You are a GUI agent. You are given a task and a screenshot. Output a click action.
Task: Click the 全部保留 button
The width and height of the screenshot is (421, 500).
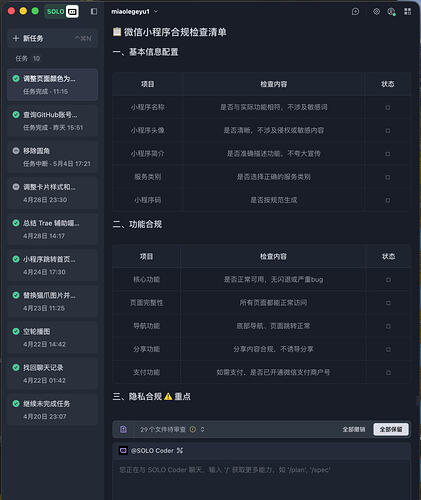tap(391, 429)
